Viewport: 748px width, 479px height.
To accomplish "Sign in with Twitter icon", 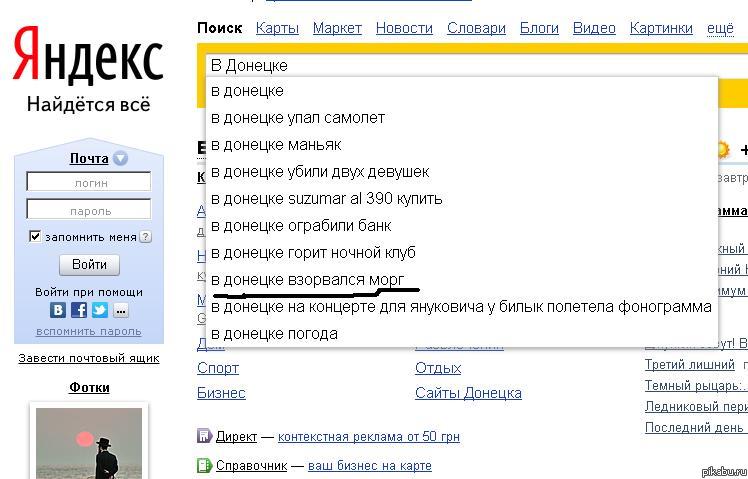I will (x=100, y=310).
